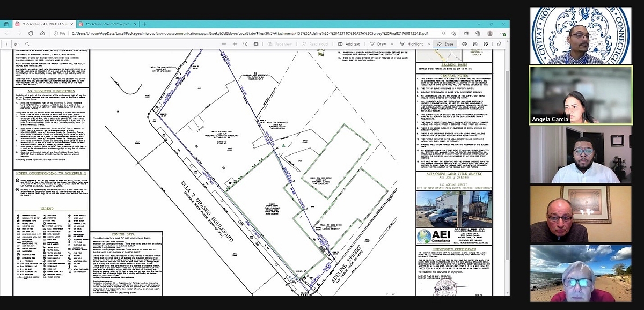Print the PDF document

(x=465, y=44)
